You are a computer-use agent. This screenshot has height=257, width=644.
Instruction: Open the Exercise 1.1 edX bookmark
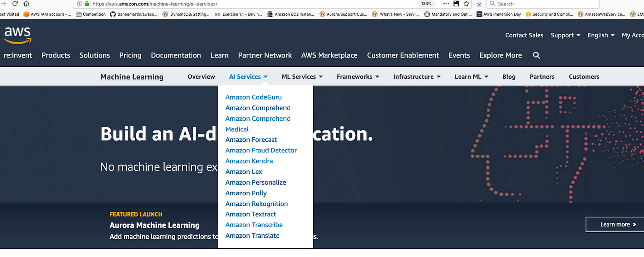coord(239,14)
